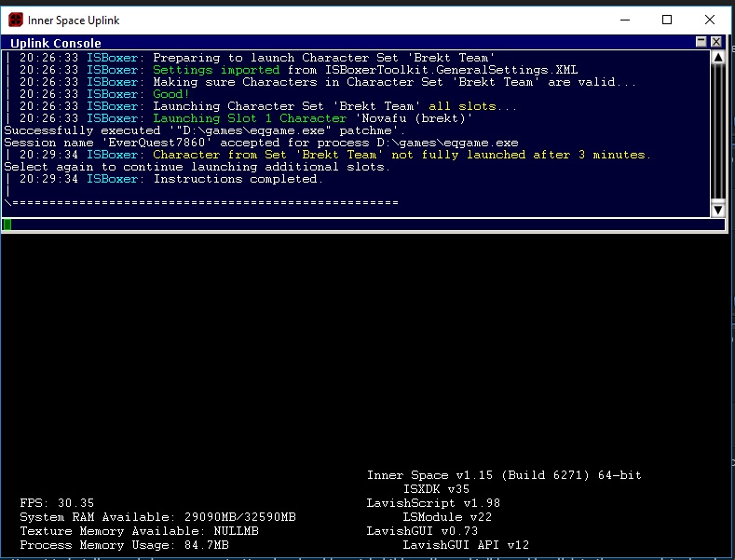The width and height of the screenshot is (735, 560).
Task: Click the console scrollbar down arrow
Action: [717, 211]
